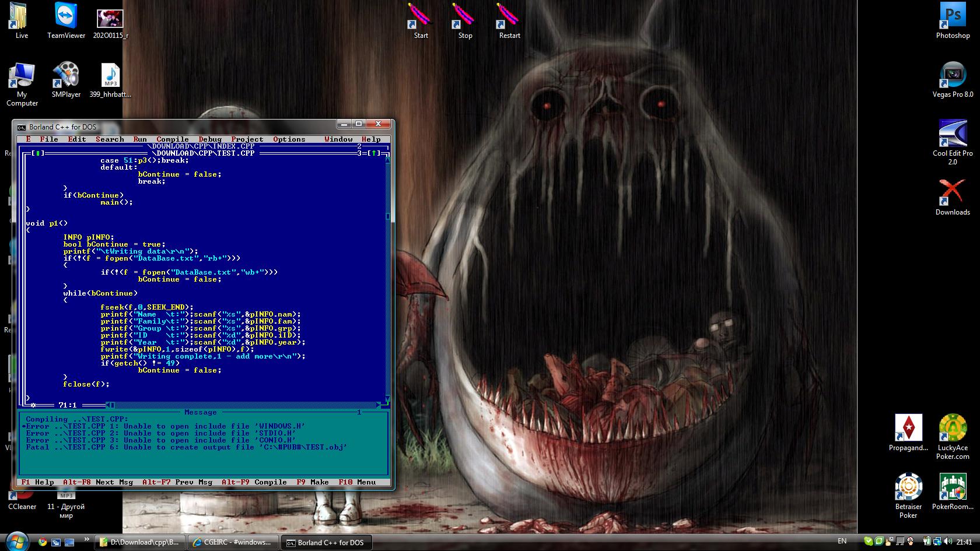Switch to CGI:IRC #windows taskbar button

[x=233, y=542]
